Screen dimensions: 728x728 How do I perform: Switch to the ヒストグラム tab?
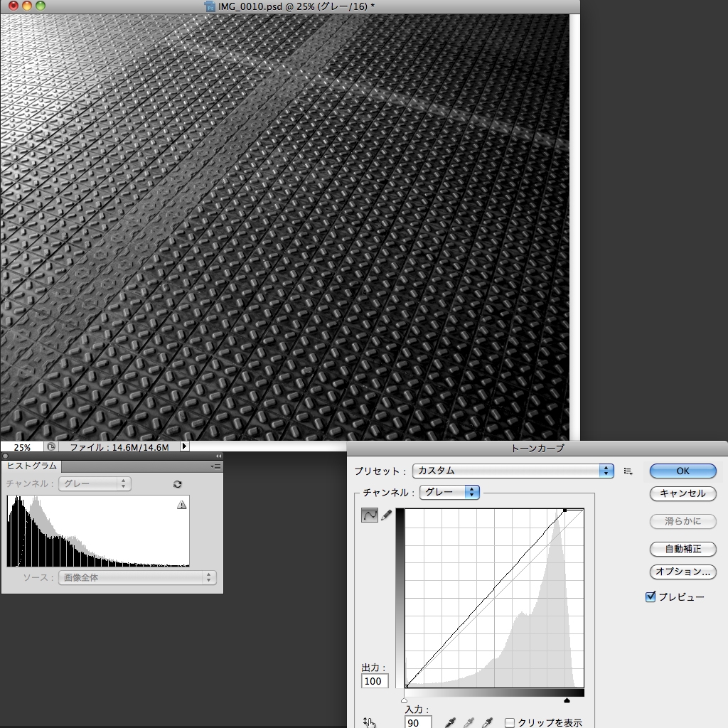point(31,466)
